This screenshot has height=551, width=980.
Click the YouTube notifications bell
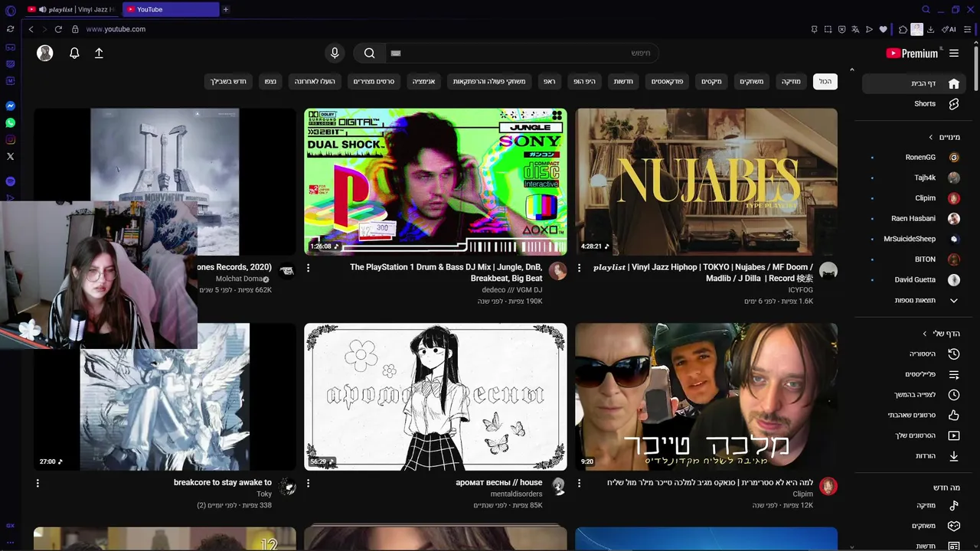pyautogui.click(x=74, y=53)
